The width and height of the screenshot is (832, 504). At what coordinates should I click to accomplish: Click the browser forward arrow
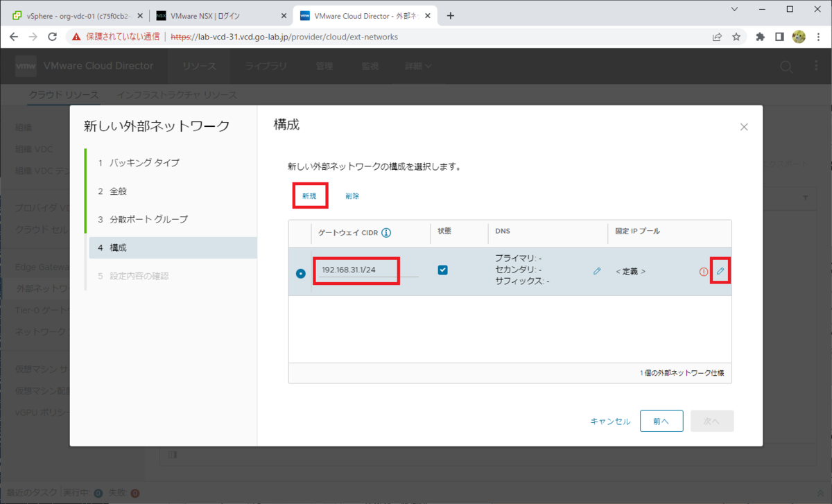(33, 37)
